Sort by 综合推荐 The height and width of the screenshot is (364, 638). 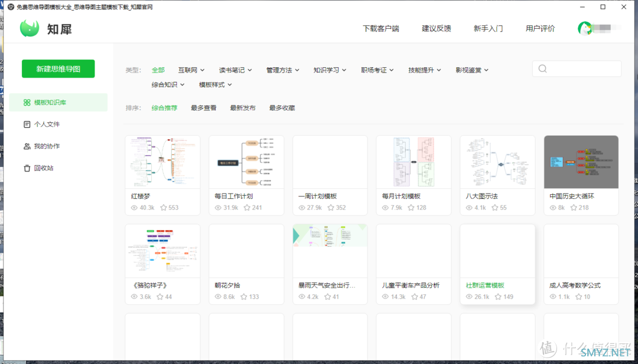coord(165,108)
